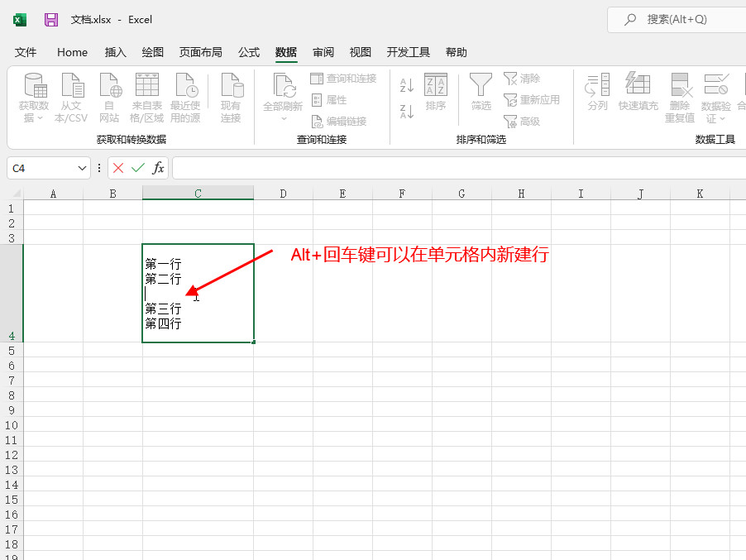Click text 第一行 in cell C4
The width and height of the screenshot is (746, 560).
pos(163,264)
